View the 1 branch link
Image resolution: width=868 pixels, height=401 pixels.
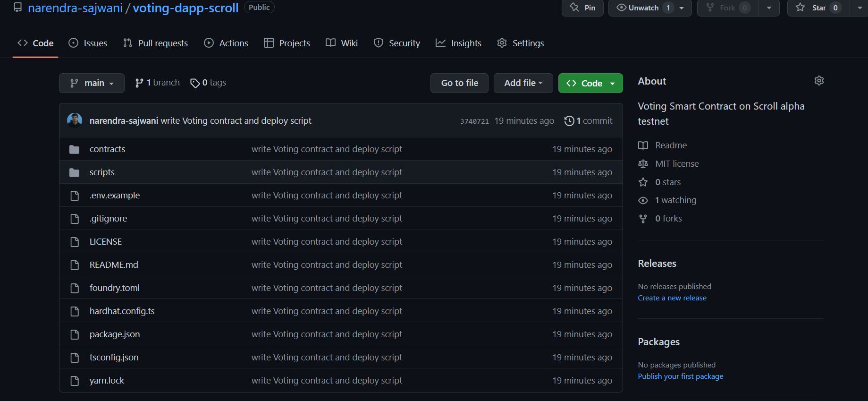coord(157,83)
